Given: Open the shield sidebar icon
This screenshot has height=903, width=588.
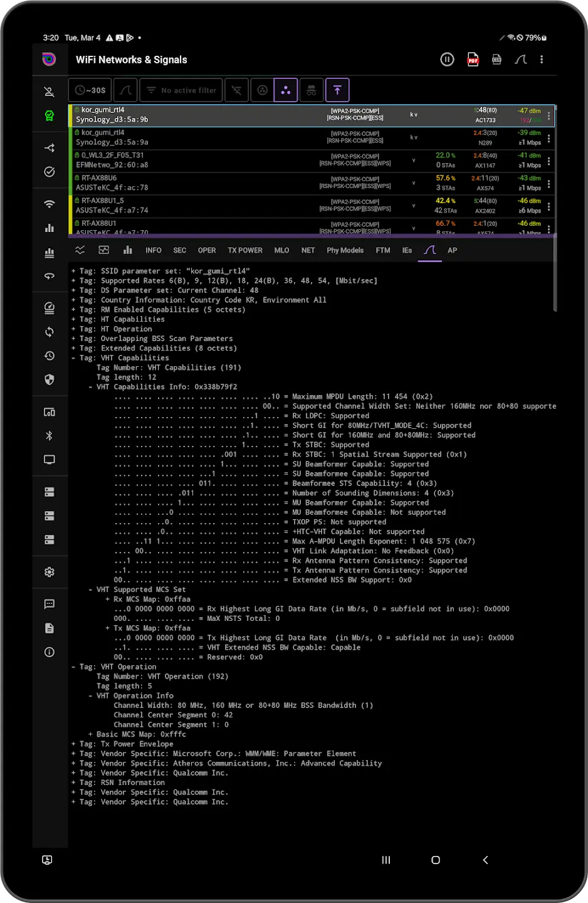Looking at the screenshot, I should point(50,379).
